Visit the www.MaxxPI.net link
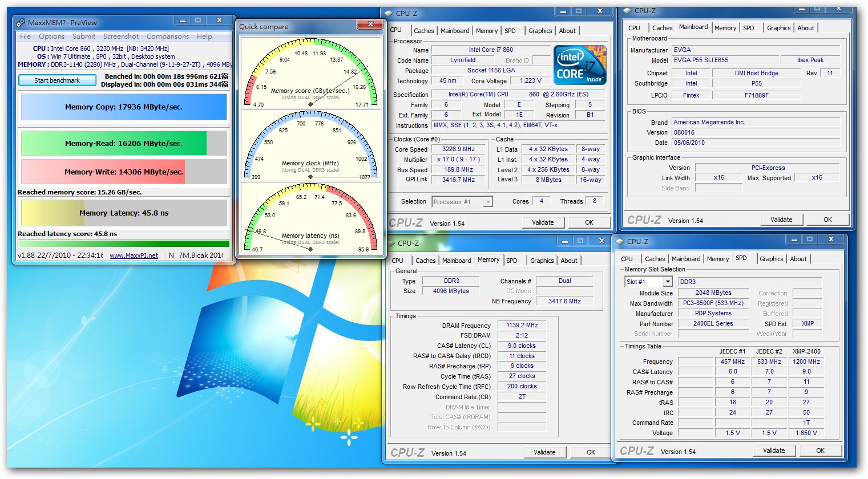 point(134,255)
